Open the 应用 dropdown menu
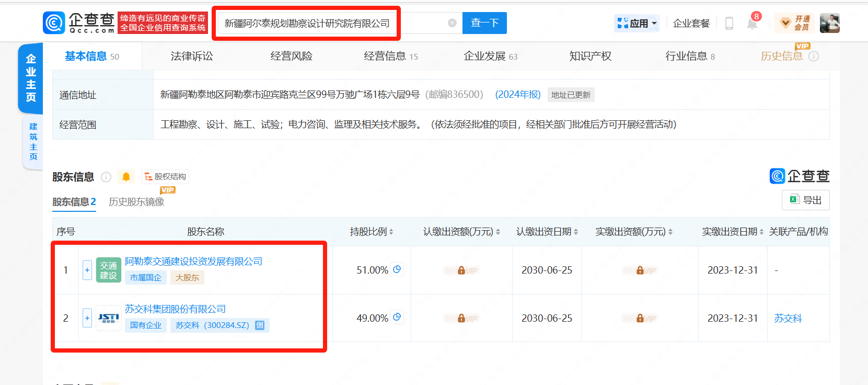868x385 pixels. point(637,23)
